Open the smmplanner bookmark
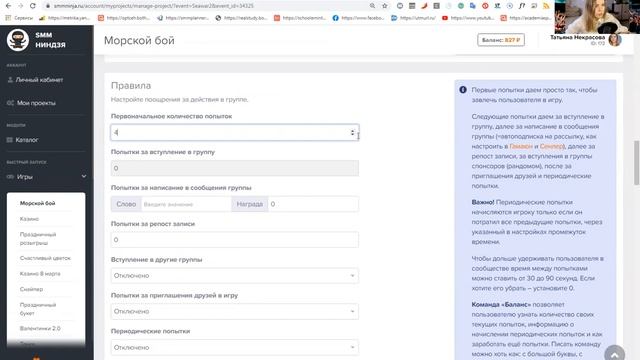This screenshot has width=640, height=360. click(x=183, y=18)
